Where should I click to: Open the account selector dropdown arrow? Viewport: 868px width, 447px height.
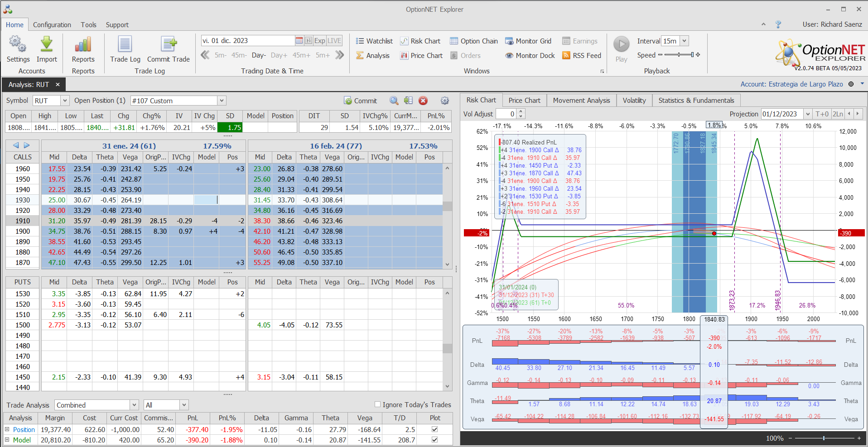click(862, 84)
